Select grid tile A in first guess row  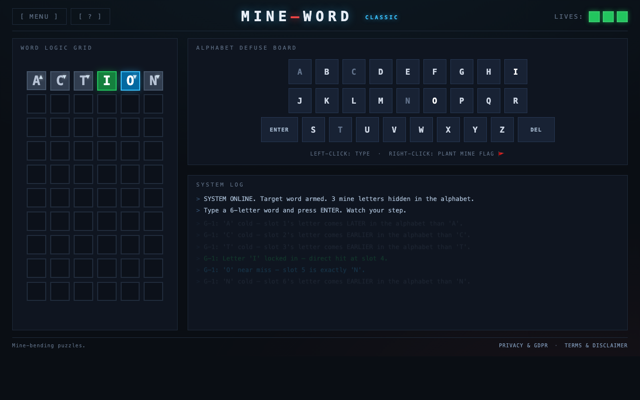(x=36, y=80)
